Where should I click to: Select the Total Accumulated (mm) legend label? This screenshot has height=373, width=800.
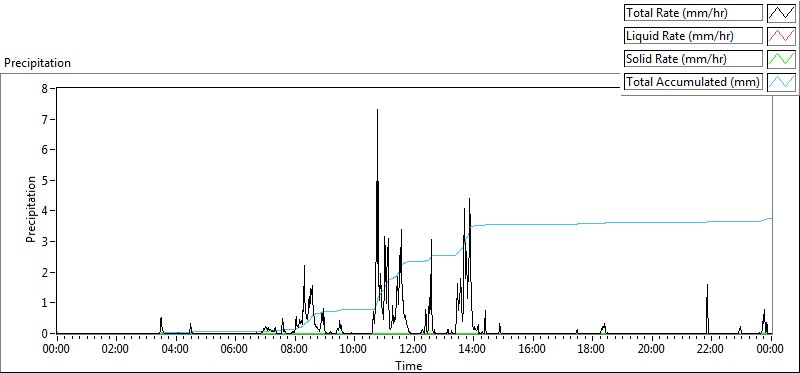(693, 82)
